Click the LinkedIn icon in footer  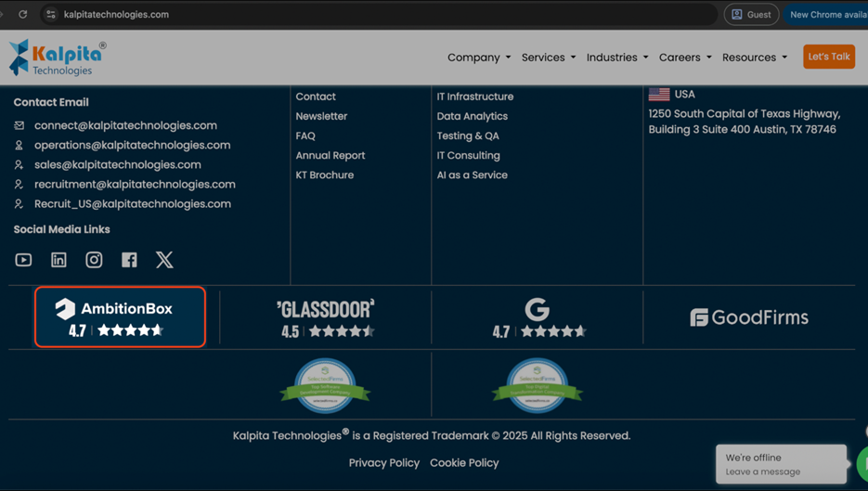(58, 260)
